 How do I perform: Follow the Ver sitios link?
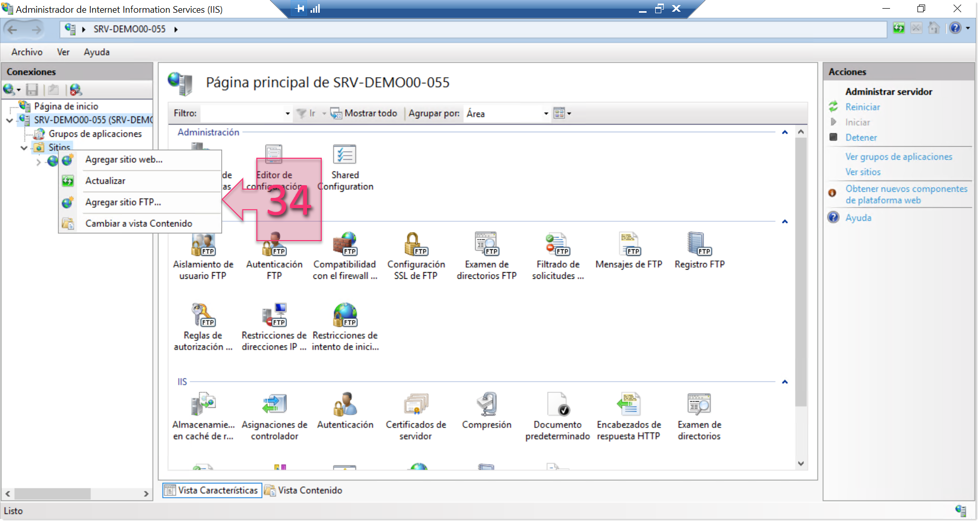[863, 172]
